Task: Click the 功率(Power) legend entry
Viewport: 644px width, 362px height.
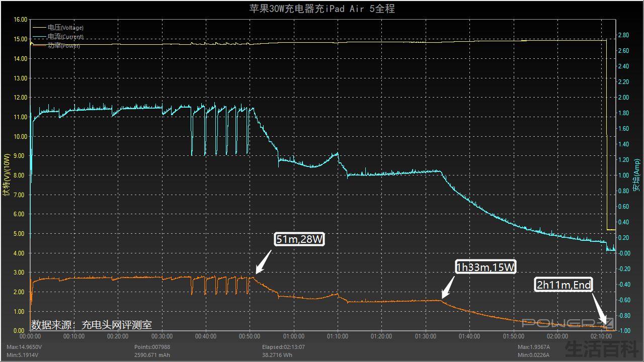Action: click(x=56, y=46)
